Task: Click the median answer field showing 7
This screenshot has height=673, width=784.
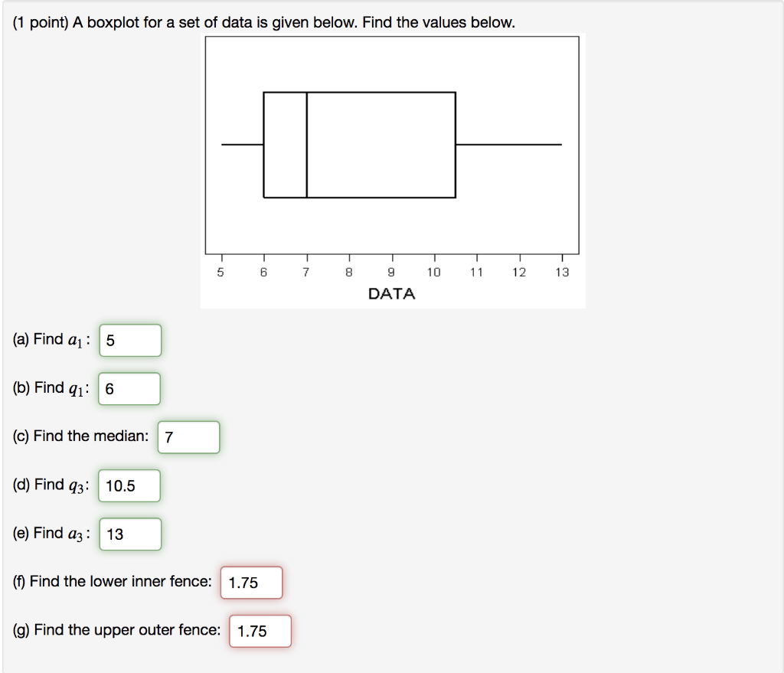Action: [188, 436]
